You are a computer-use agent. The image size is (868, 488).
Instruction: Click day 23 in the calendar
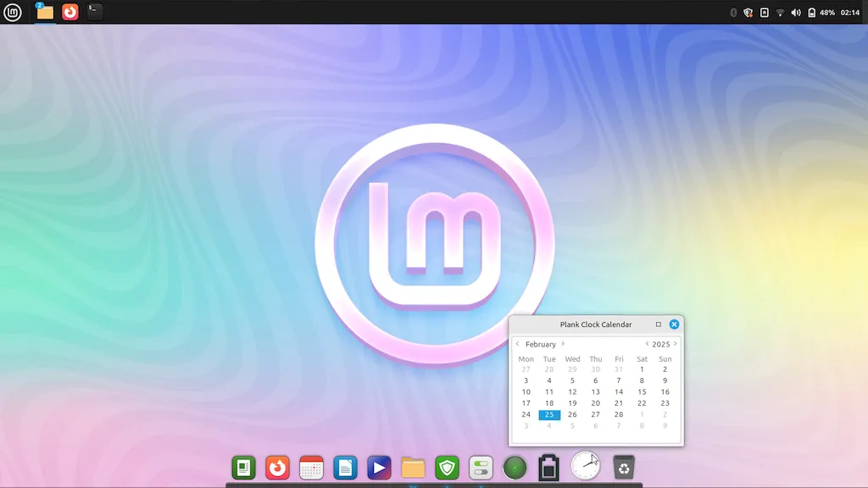pos(665,403)
